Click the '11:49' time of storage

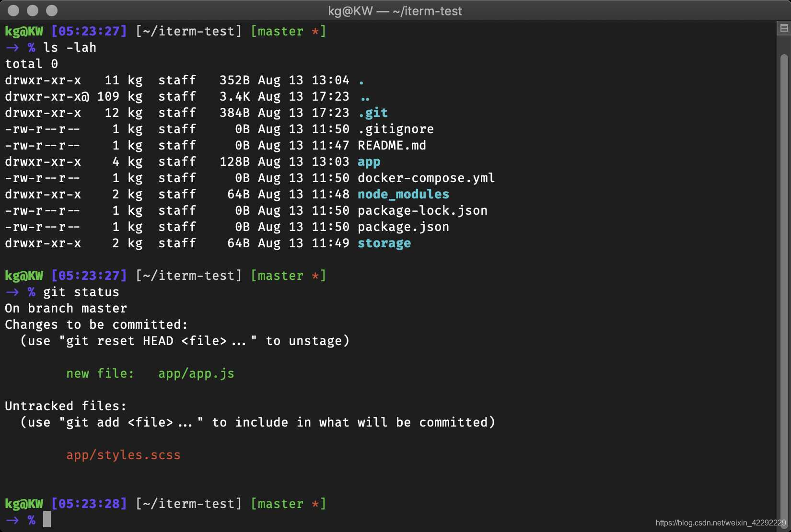[331, 243]
